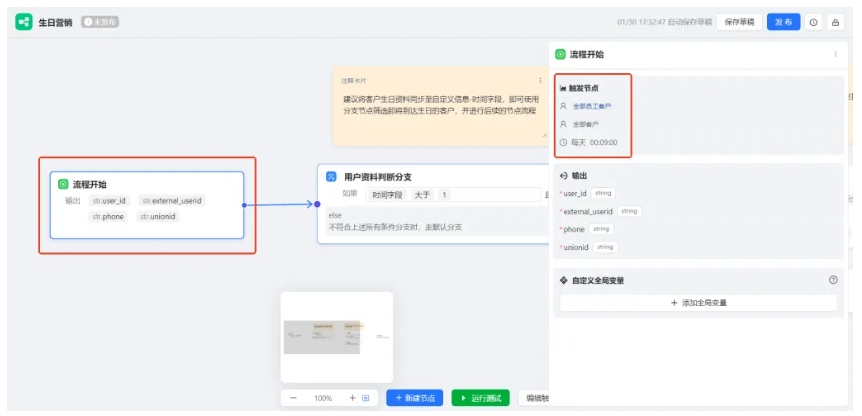Click the green workflow app logo
Screen dimensions: 862x416
point(24,22)
